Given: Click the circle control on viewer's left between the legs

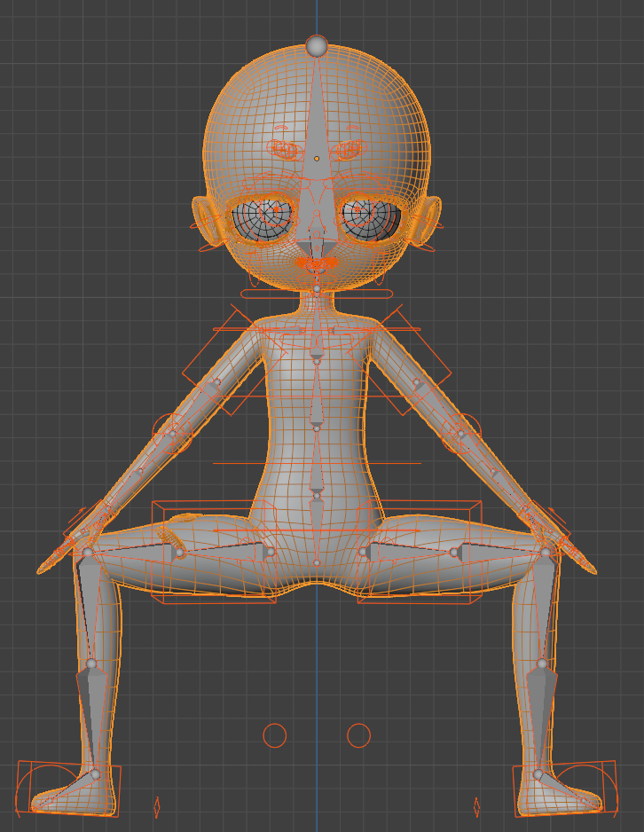Looking at the screenshot, I should [275, 735].
